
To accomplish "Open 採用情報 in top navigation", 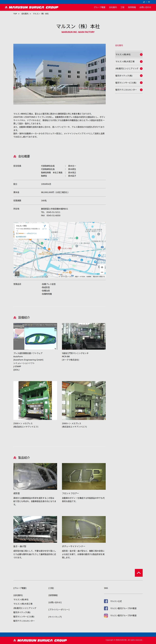I will pos(132,7).
